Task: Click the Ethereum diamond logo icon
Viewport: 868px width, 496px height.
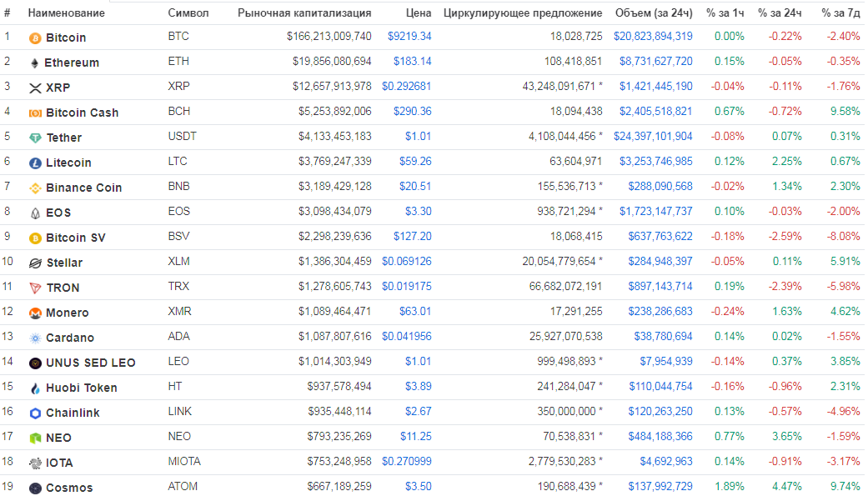Action: (x=35, y=63)
